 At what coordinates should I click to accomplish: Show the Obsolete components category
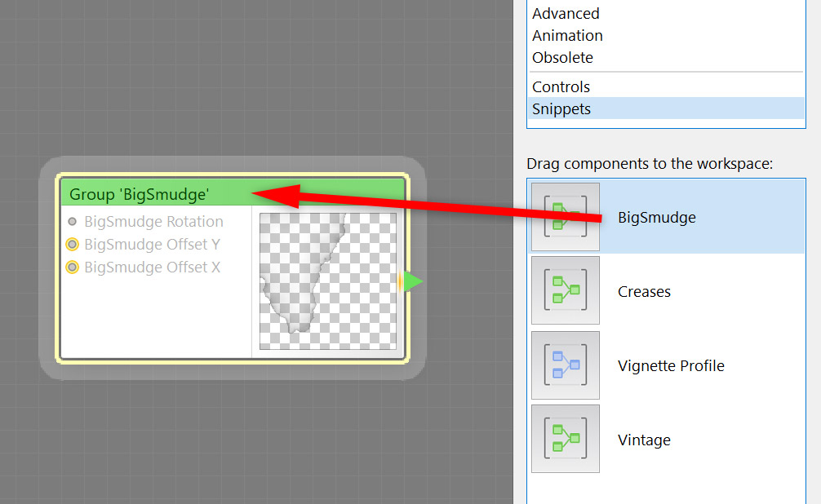562,58
